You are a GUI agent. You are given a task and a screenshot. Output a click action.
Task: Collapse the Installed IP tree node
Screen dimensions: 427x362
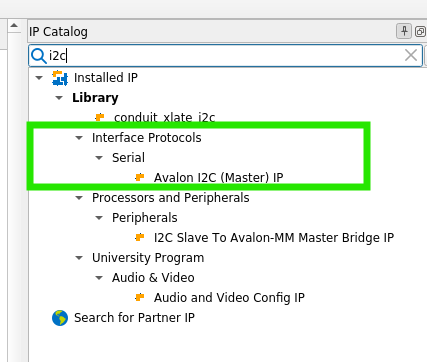click(x=39, y=78)
